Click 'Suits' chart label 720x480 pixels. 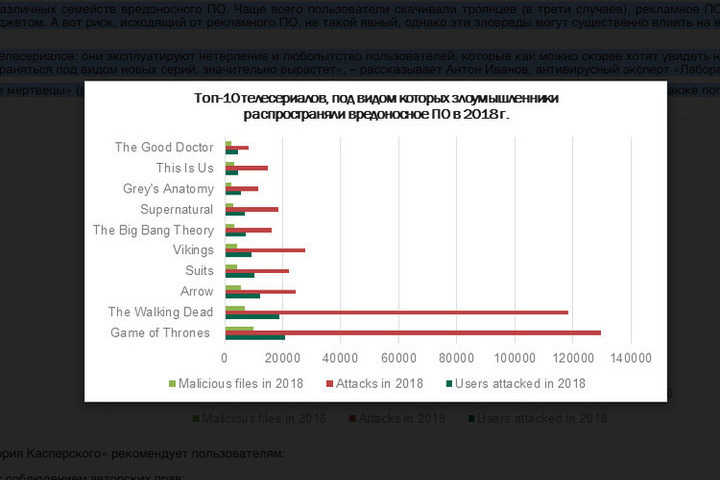(199, 271)
